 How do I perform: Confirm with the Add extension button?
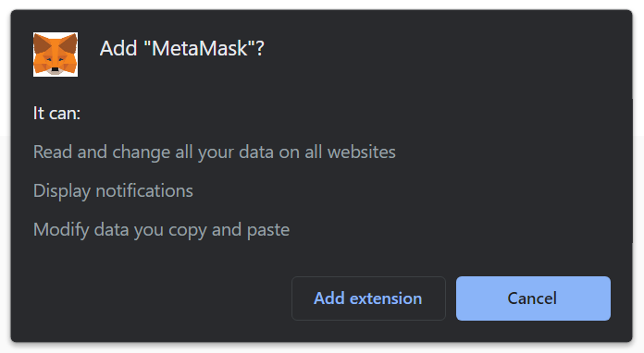click(368, 298)
